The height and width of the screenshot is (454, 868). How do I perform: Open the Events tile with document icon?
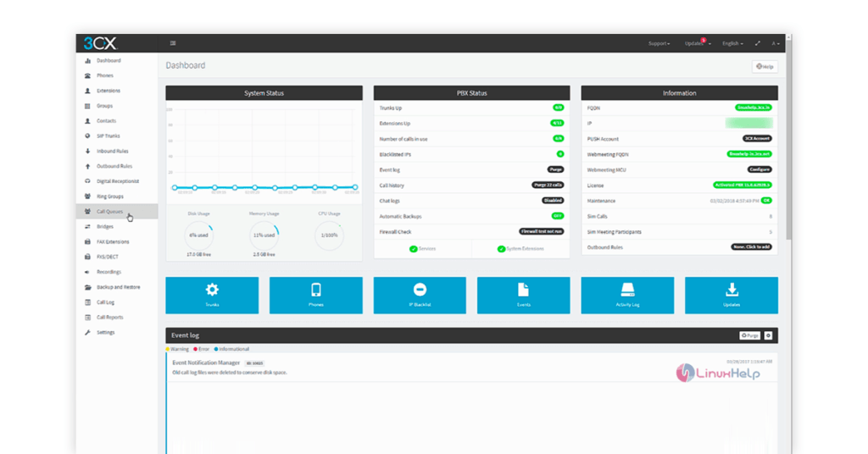pyautogui.click(x=524, y=296)
